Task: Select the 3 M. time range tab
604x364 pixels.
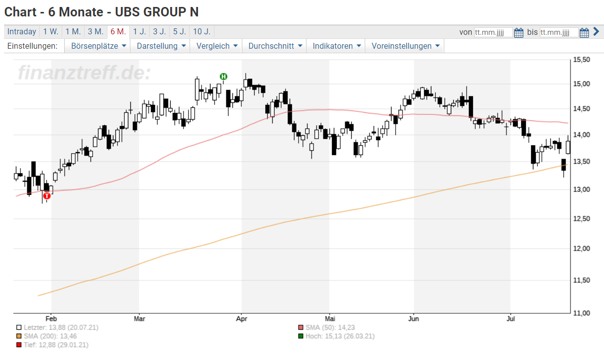Action: click(96, 32)
